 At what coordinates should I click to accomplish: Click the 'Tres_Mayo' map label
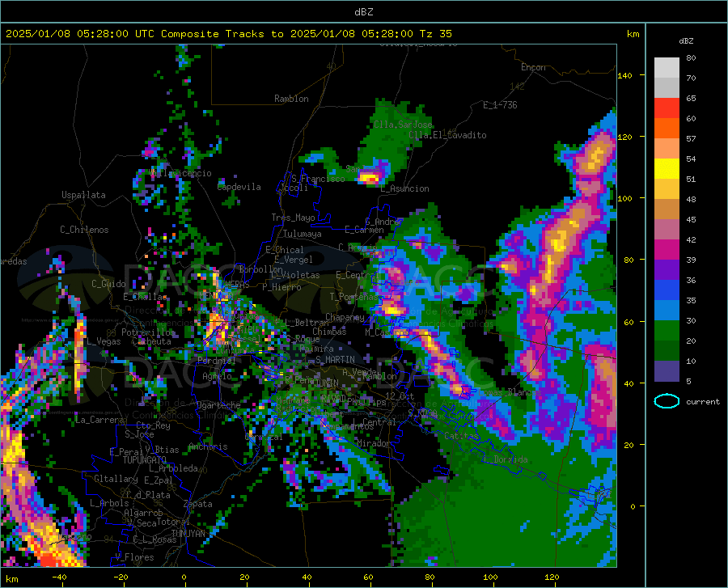point(293,218)
